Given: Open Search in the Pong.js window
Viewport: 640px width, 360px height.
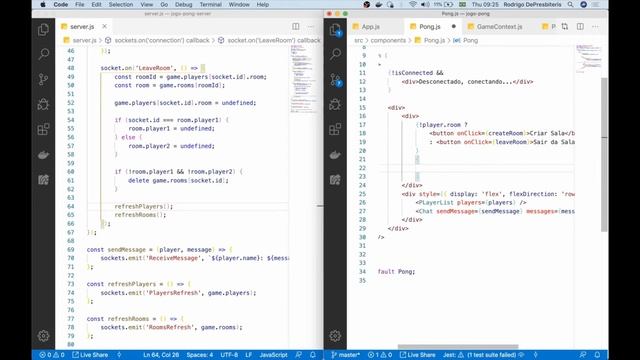Looking at the screenshot, I should click(x=335, y=54).
